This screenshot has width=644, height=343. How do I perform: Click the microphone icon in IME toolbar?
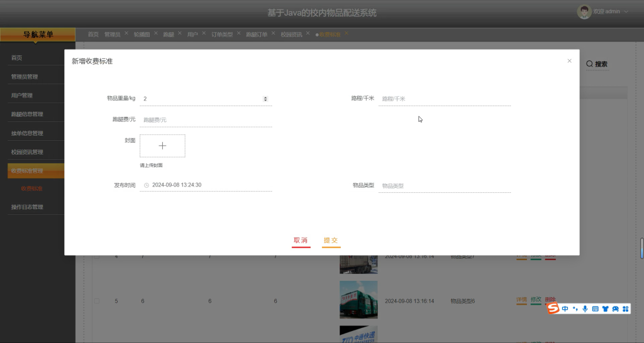point(585,308)
